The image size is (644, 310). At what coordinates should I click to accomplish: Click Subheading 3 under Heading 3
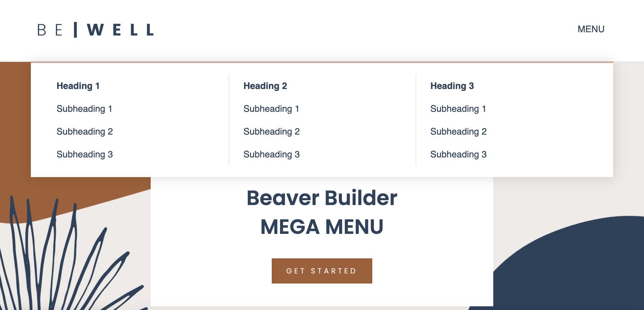click(x=458, y=154)
